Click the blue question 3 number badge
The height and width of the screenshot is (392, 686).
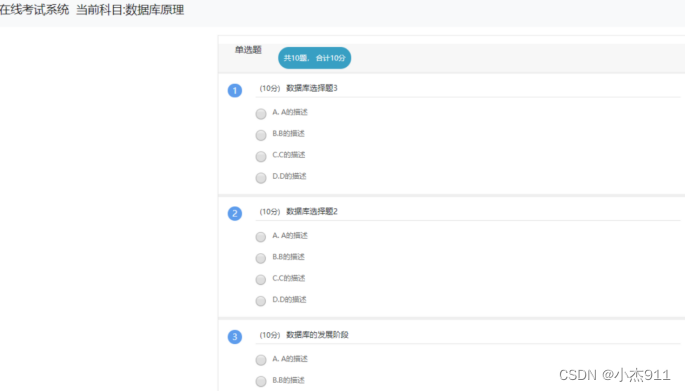pos(234,337)
